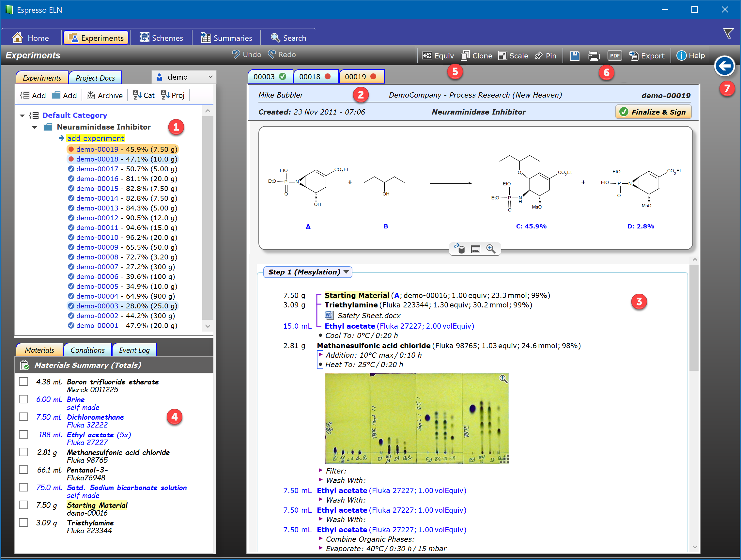Click the Scale experiment icon
Viewport: 741px width, 560px height.
click(x=502, y=55)
